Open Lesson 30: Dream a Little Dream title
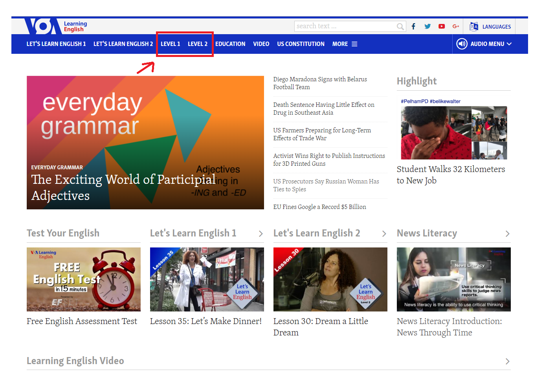The image size is (543, 392). tap(321, 327)
